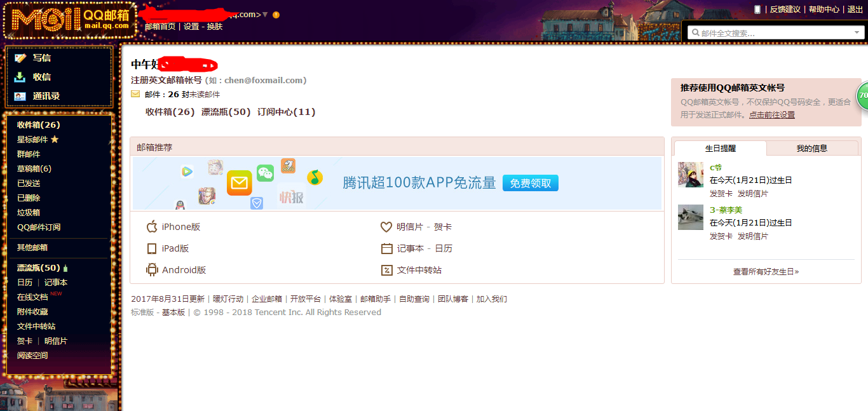Click in the 邮件全文搜索 search field

pos(775,32)
